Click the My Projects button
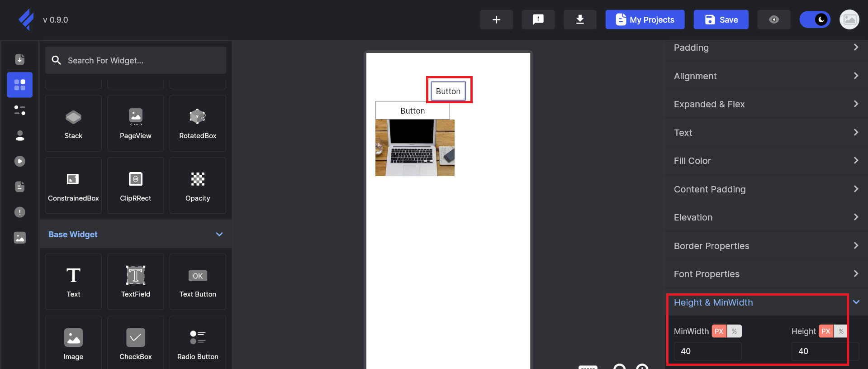The image size is (868, 369). pyautogui.click(x=645, y=19)
